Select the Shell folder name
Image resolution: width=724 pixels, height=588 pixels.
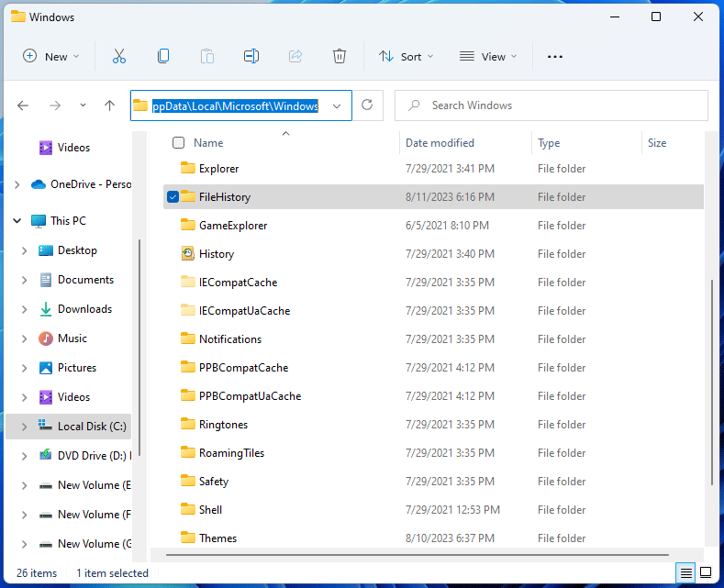tap(210, 509)
